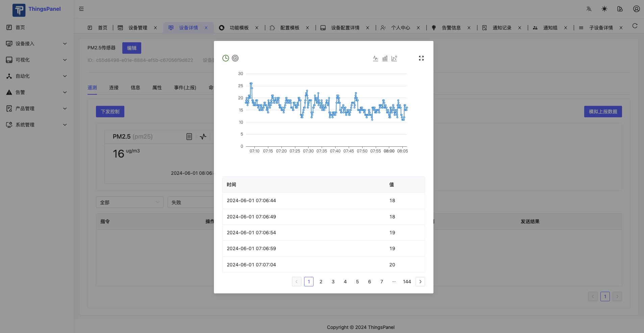Screen dimensions: 644x333
Task: Go to page 7 in dialog pagination
Action: 382,282
